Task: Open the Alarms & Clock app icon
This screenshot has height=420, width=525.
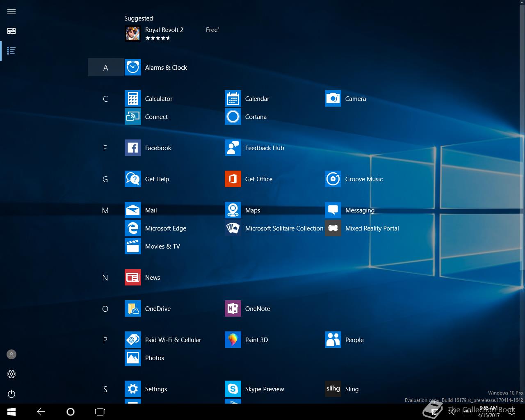Action: (133, 67)
